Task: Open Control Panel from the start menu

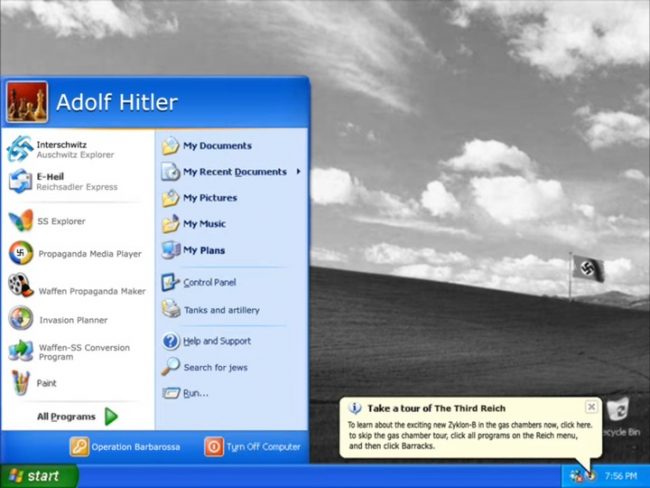Action: point(199,282)
